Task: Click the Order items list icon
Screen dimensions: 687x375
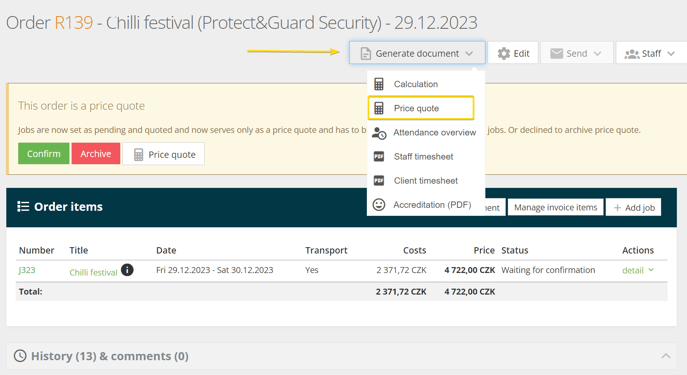Action: click(x=23, y=206)
